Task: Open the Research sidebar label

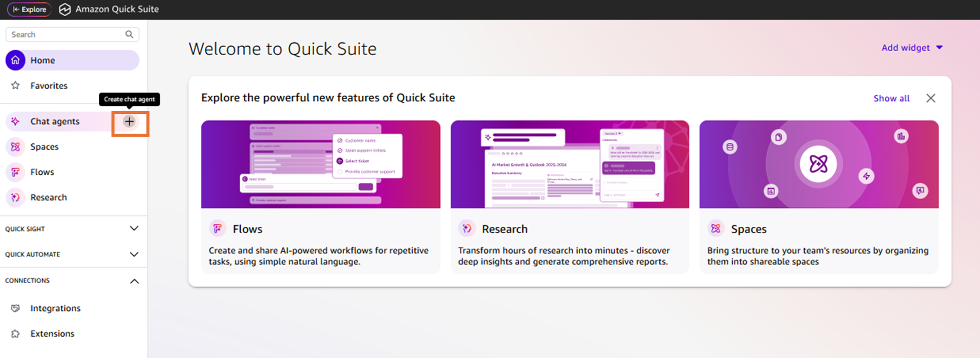Action: 49,197
